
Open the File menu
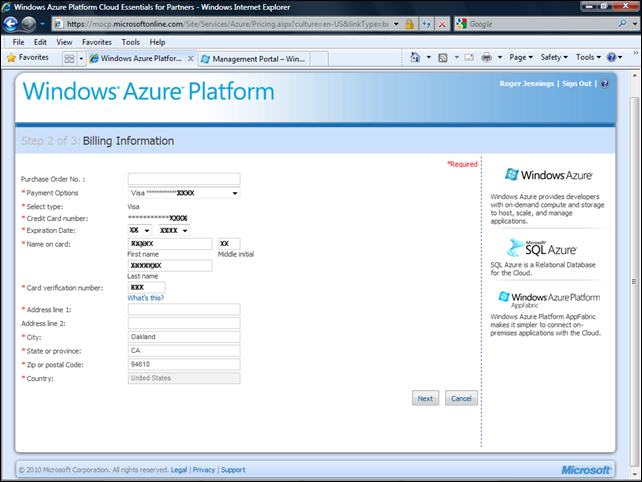[18, 42]
